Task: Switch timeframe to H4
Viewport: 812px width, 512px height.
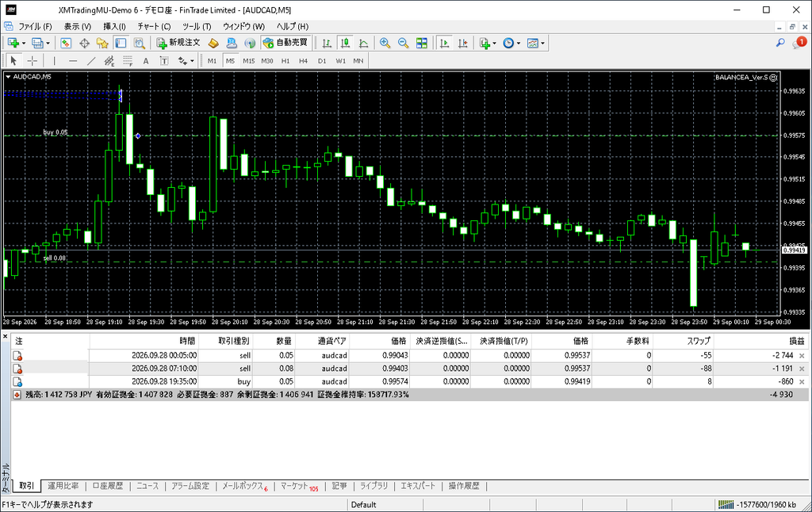Action: [304, 61]
